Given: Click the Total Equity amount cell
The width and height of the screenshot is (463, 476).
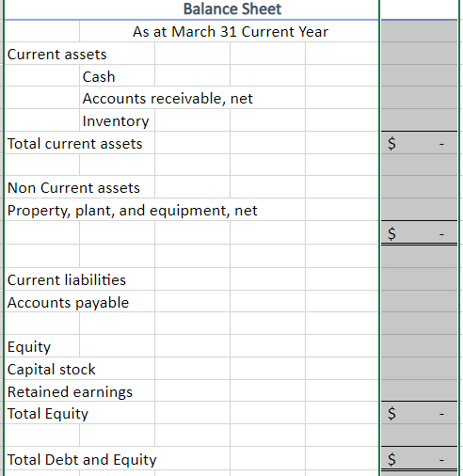Looking at the screenshot, I should coord(419,413).
